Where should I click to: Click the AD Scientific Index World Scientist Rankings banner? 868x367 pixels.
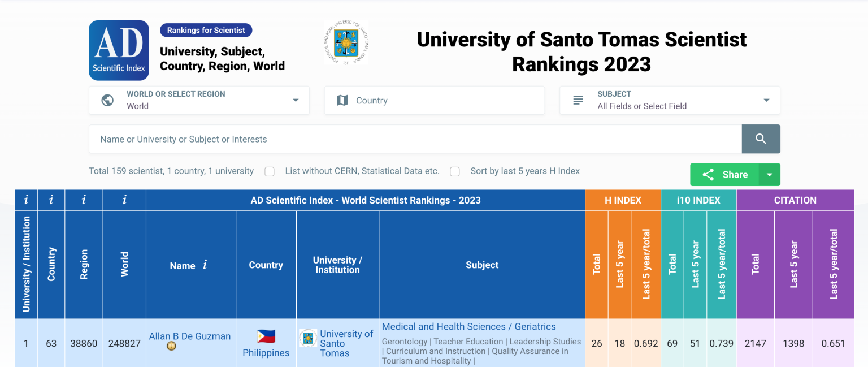[x=366, y=200]
